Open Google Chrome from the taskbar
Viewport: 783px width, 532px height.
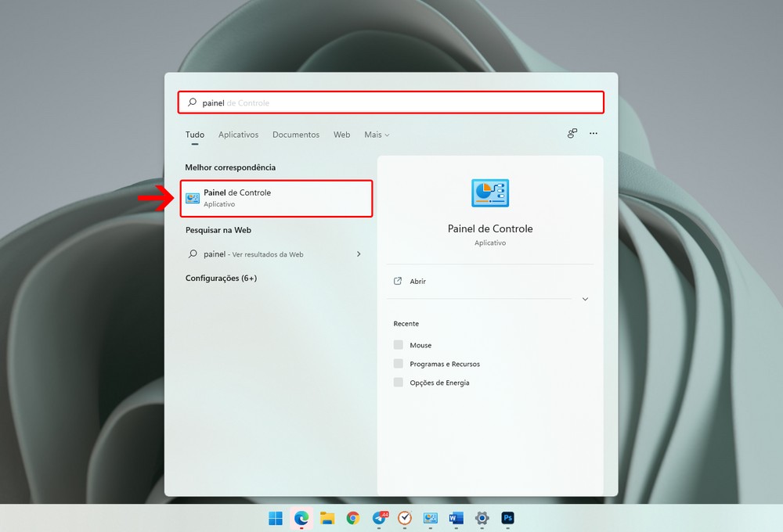pos(353,518)
